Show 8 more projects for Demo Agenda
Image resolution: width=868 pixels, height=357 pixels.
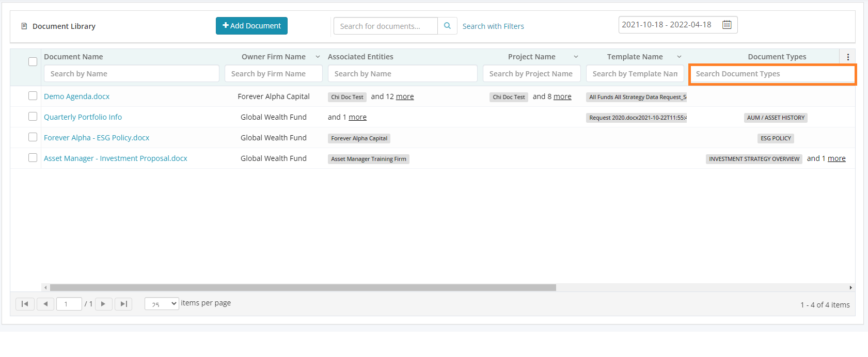(x=562, y=96)
